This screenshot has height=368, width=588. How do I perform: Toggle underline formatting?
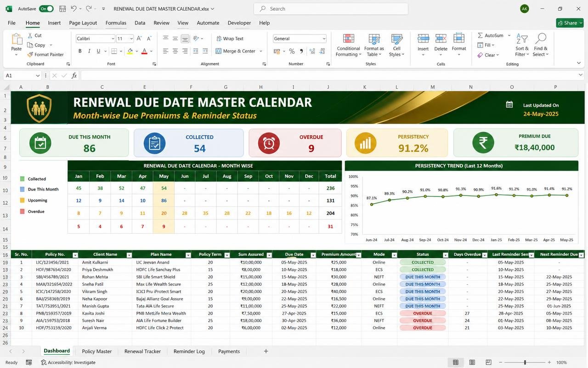(98, 51)
